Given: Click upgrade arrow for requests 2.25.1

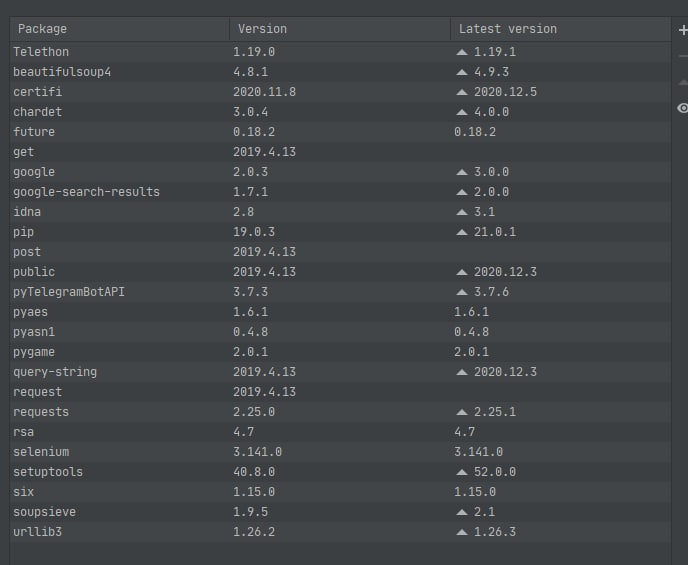Looking at the screenshot, I should click(462, 412).
